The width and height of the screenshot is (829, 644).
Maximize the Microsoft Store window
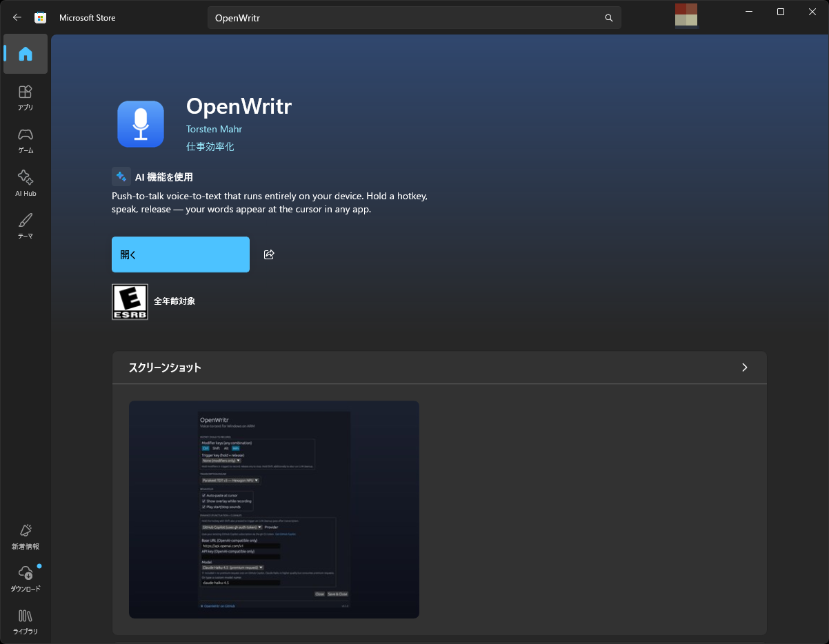point(781,12)
